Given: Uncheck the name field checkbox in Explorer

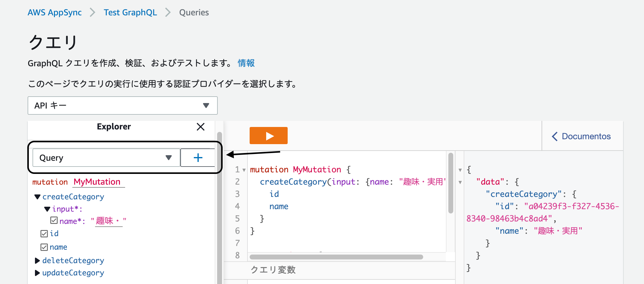Looking at the screenshot, I should point(44,247).
